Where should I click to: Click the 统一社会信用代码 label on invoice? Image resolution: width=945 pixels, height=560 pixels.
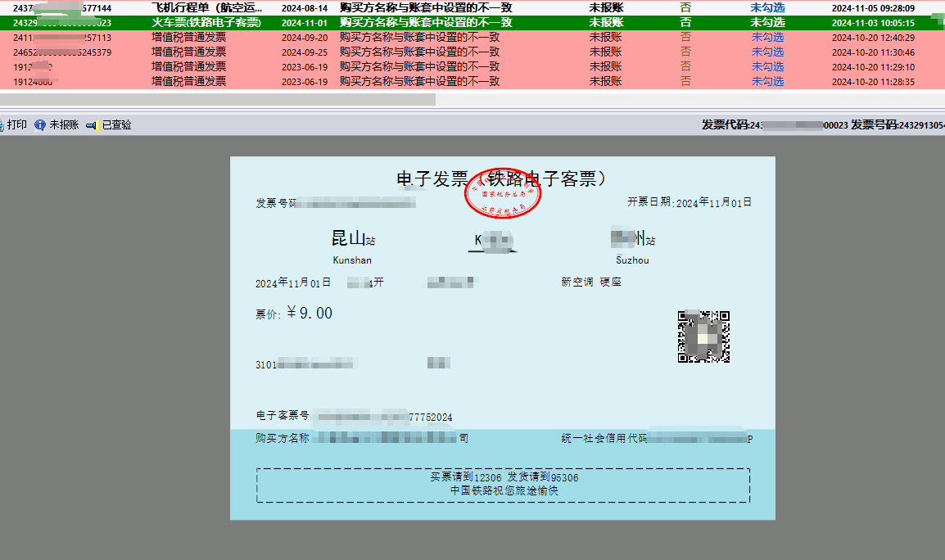click(604, 438)
